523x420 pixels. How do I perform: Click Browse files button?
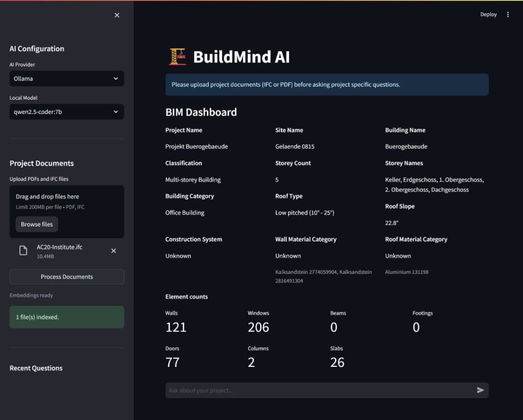tap(37, 224)
